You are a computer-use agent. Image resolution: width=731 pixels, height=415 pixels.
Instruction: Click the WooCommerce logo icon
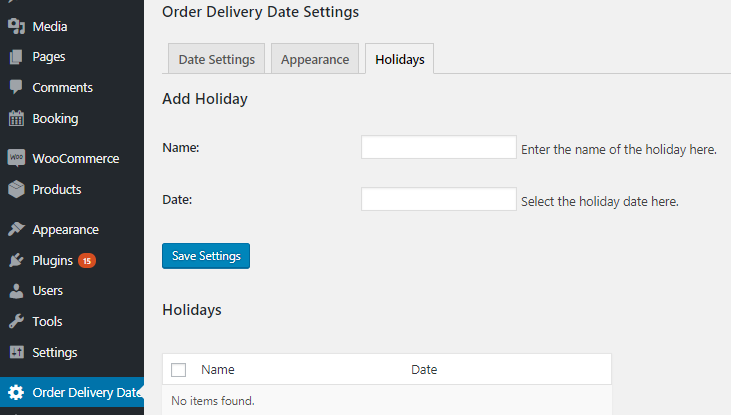point(16,158)
